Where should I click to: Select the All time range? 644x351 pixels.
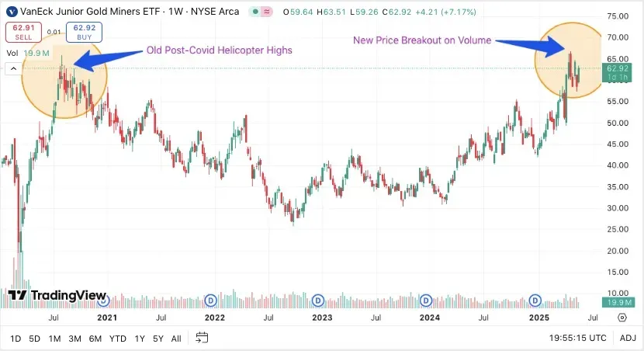pos(176,339)
